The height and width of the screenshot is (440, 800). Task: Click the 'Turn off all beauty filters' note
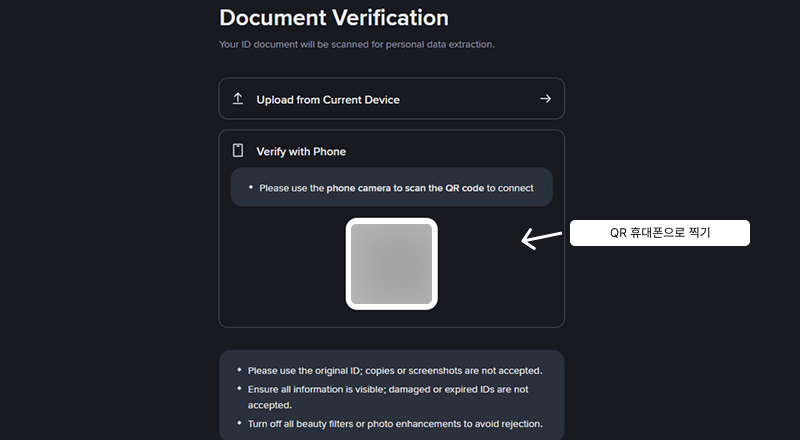pos(395,423)
